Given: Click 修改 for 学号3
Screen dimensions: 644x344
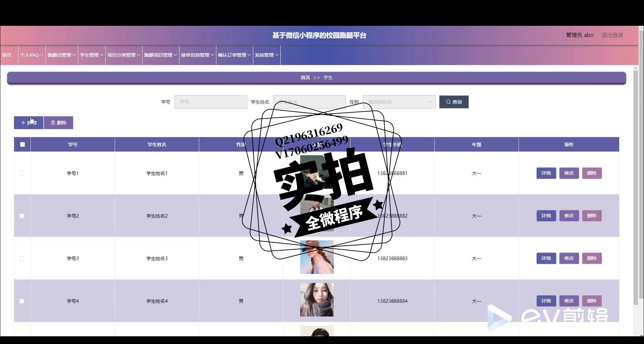Looking at the screenshot, I should pyautogui.click(x=569, y=259).
